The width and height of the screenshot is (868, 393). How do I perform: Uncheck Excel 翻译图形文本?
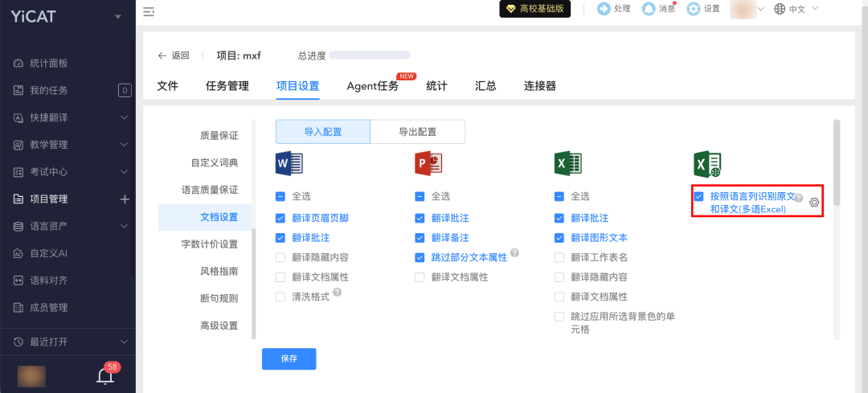click(559, 237)
